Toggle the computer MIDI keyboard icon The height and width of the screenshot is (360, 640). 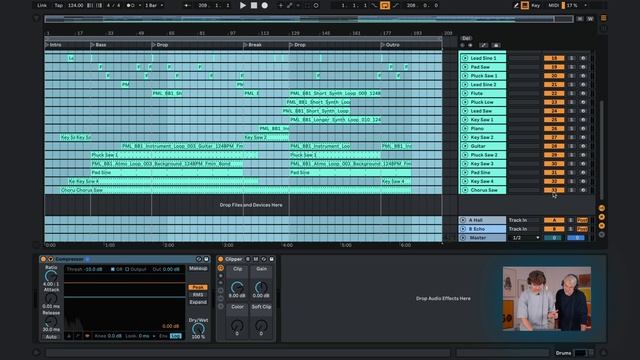[525, 5]
